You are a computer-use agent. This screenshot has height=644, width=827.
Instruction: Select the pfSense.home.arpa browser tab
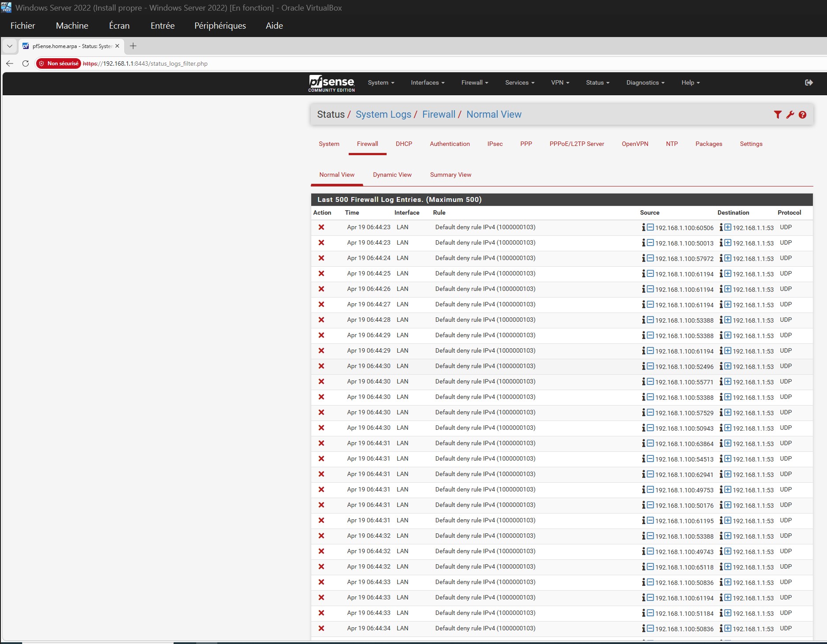coord(72,46)
